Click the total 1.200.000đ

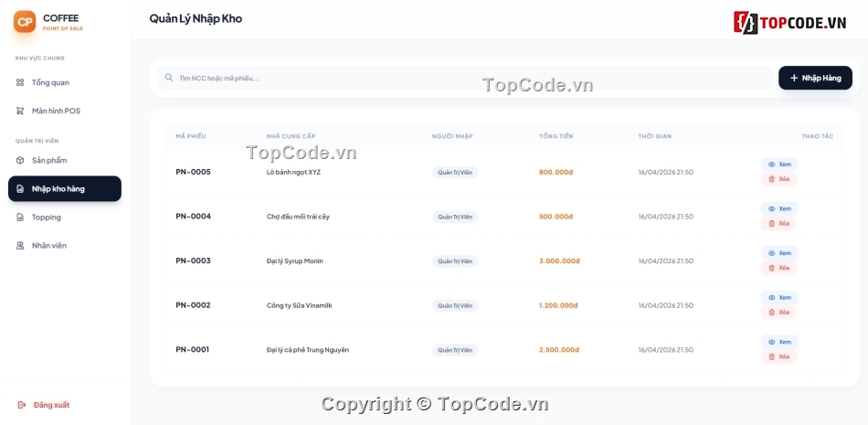(558, 305)
